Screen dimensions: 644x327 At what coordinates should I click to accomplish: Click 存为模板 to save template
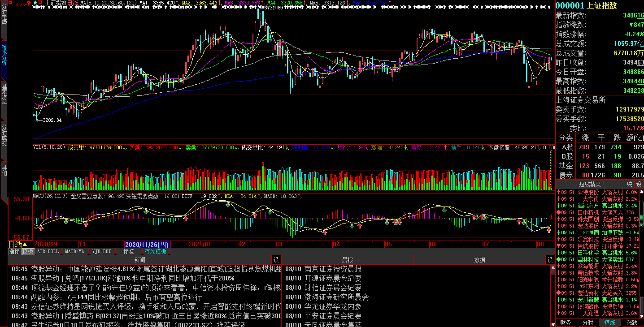(155, 252)
